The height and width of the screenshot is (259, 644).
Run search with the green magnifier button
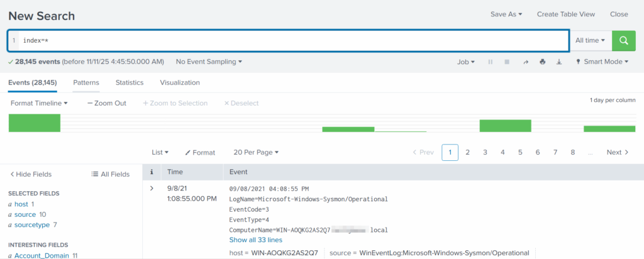pos(623,41)
